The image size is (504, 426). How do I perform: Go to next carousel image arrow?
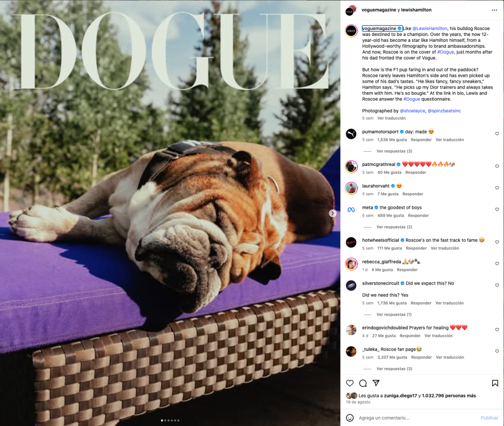333,213
